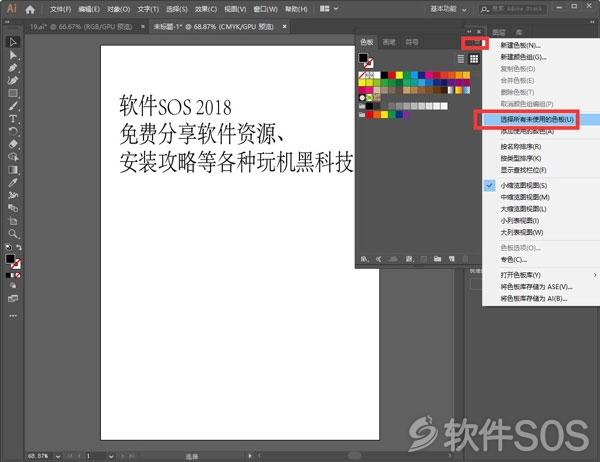The width and height of the screenshot is (600, 462).
Task: Select the Shape Builder tool
Action: pos(13,157)
